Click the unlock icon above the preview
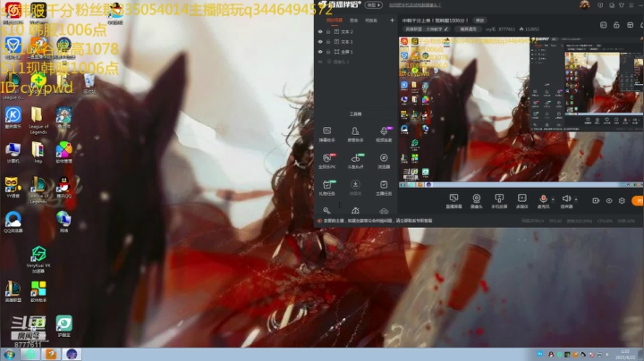The width and height of the screenshot is (644, 361). pyautogui.click(x=616, y=25)
